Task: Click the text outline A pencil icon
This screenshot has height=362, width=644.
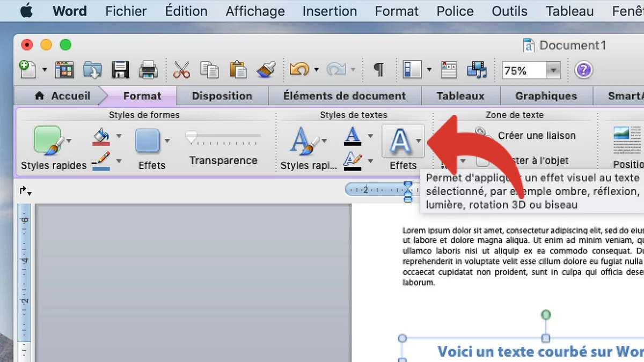Action: pos(352,160)
